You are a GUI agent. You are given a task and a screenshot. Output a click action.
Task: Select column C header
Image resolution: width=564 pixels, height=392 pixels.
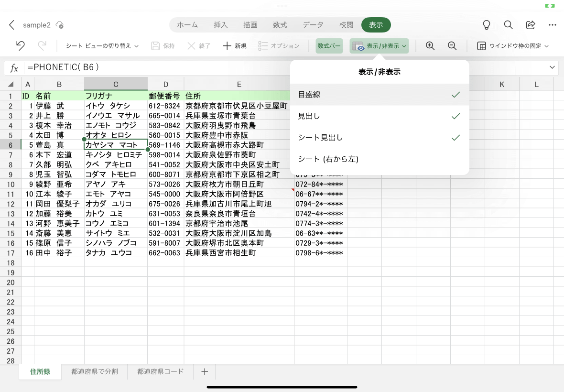[116, 84]
